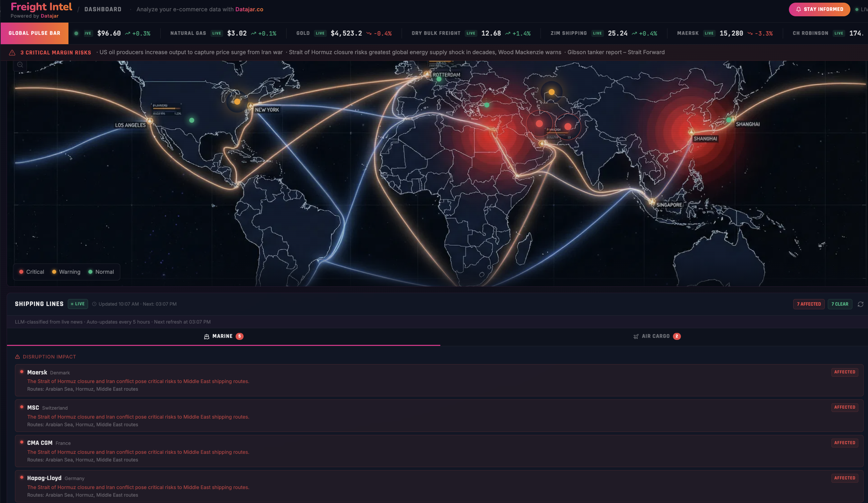Click the Warning orange legend swatch

[x=54, y=272]
